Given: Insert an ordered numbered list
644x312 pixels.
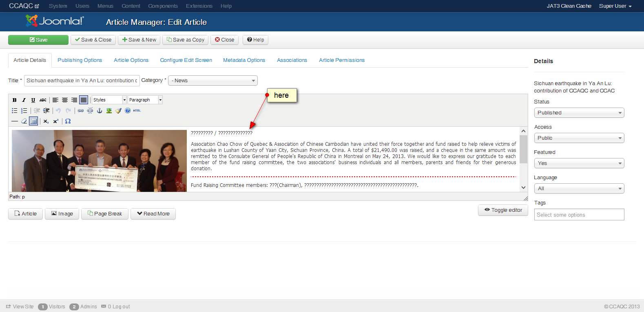Looking at the screenshot, I should [24, 110].
